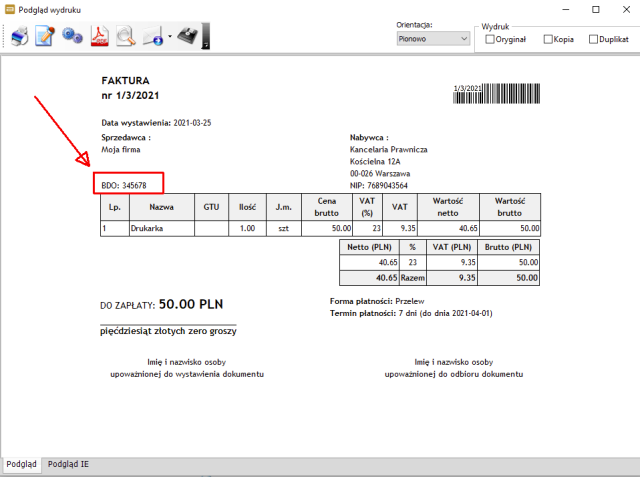Click Forma płatności: Przelew line

[x=377, y=302]
